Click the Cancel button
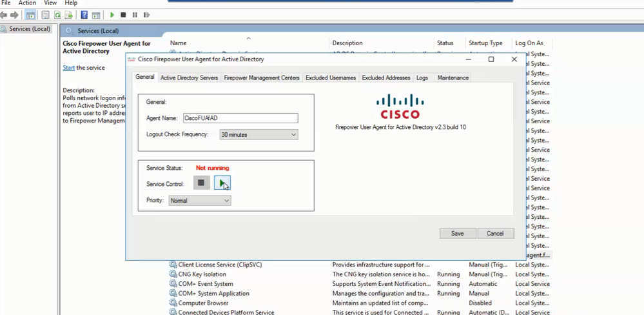Viewport: 644px width, 315px height. click(495, 233)
